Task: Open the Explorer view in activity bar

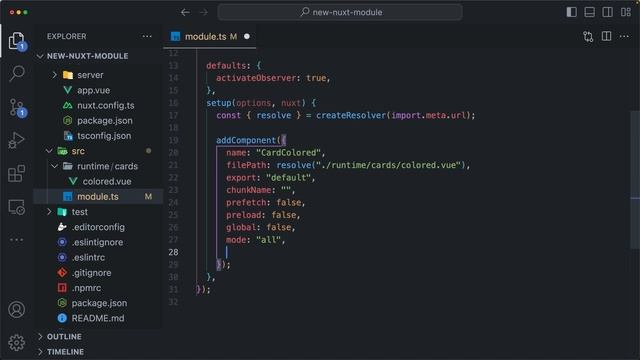Action: pyautogui.click(x=16, y=41)
